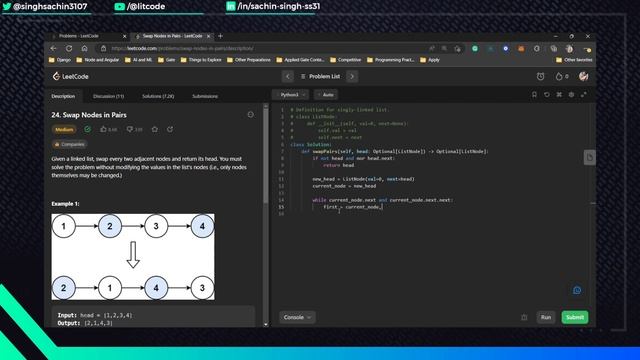Open the timer alarm clock icon
This screenshot has width=640, height=360.
pyautogui.click(x=540, y=76)
